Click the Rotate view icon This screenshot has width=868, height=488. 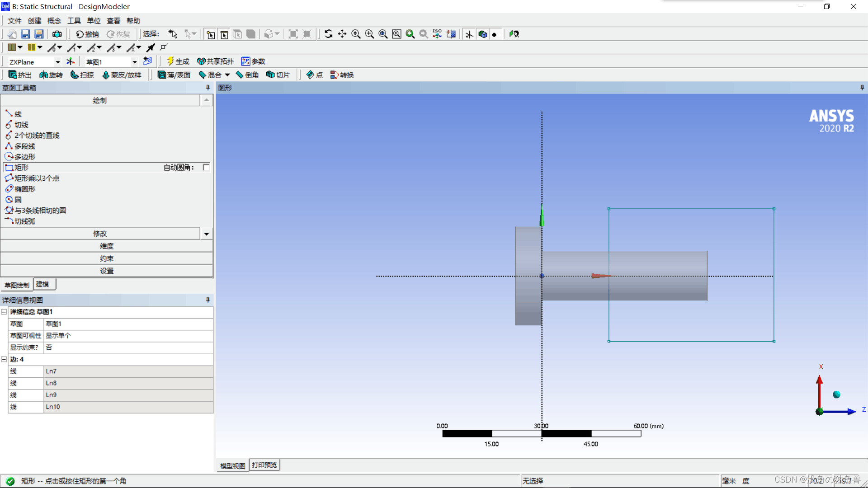pos(329,34)
